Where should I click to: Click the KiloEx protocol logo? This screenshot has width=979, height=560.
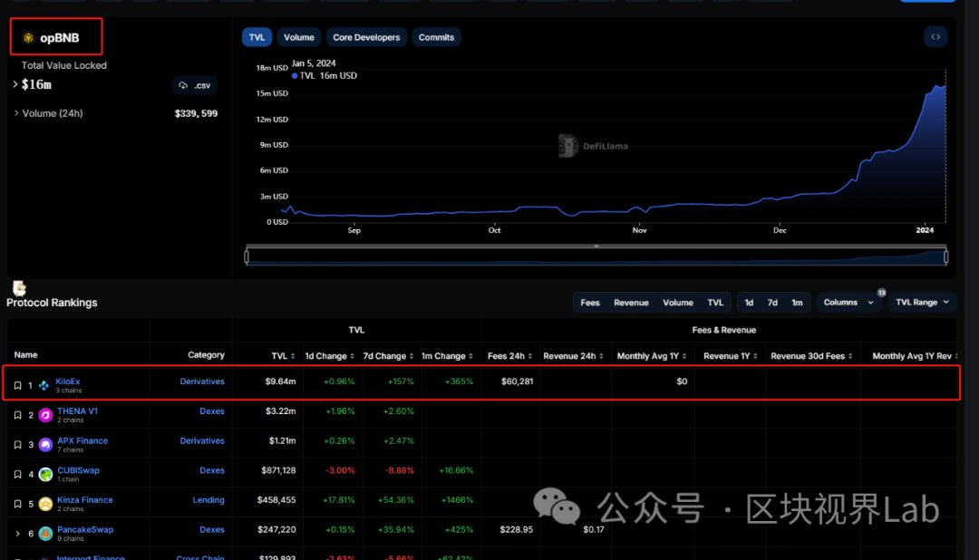(x=44, y=386)
